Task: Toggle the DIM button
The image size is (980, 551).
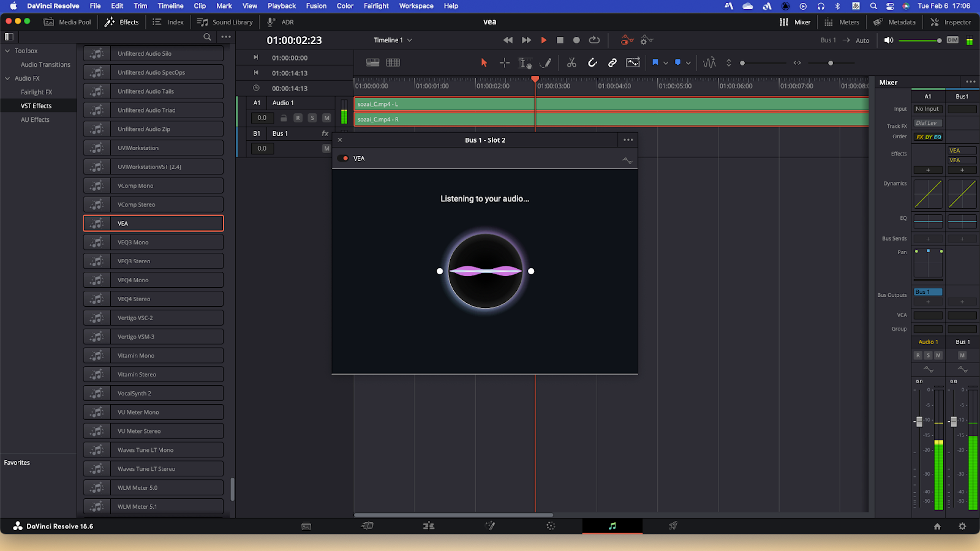Action: pos(952,40)
